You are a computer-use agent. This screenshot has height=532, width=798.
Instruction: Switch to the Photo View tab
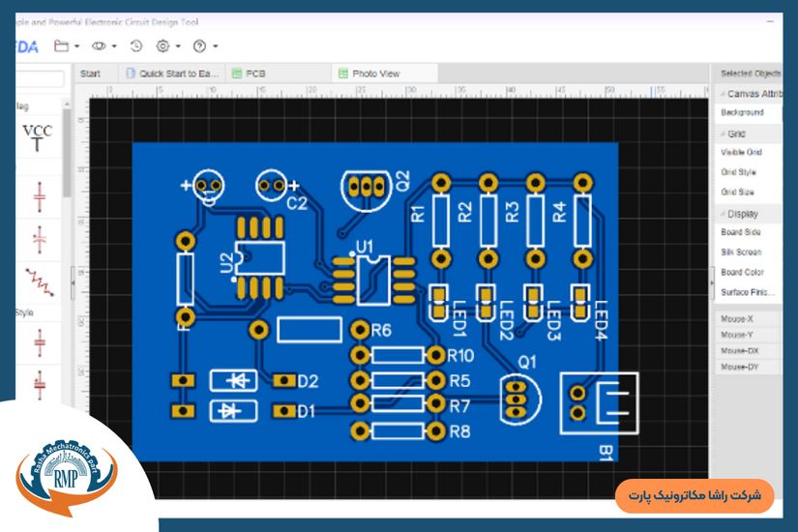(x=375, y=74)
